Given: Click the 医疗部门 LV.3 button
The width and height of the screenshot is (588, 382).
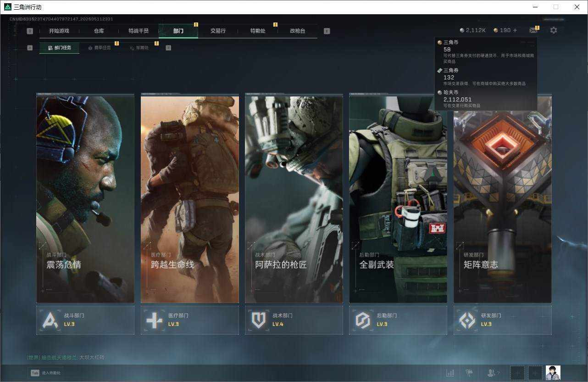Looking at the screenshot, I should tap(190, 320).
